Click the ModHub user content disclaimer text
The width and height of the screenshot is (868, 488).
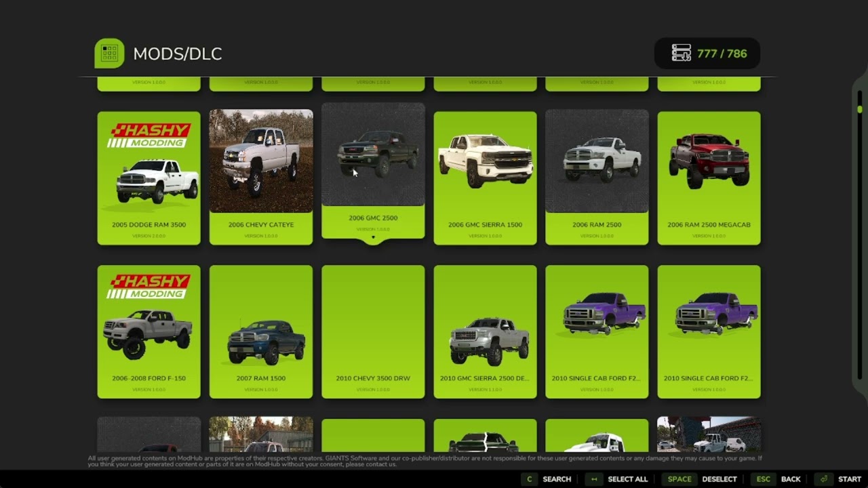coord(424,462)
